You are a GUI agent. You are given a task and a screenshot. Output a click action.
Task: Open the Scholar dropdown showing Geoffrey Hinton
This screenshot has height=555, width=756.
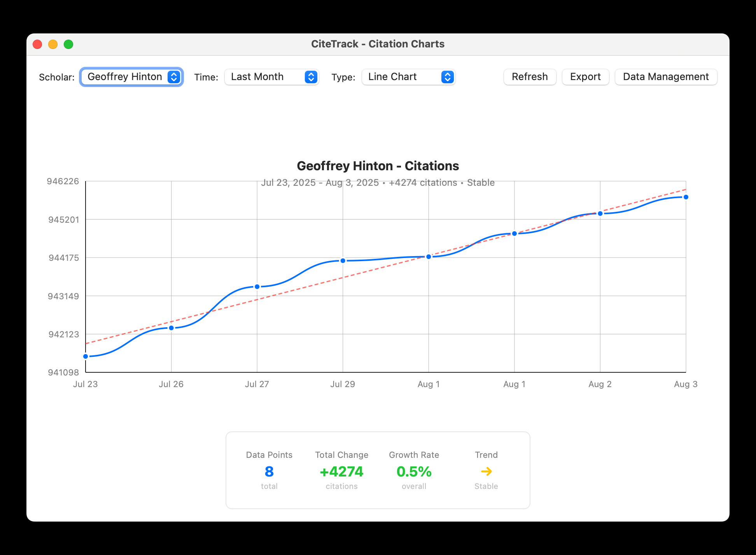tap(131, 77)
